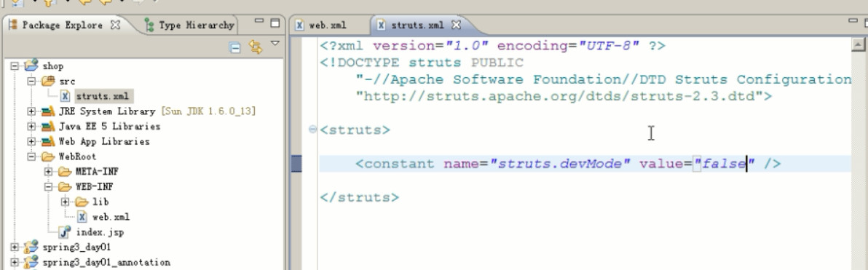Click "struts.devMode" attribute value
The height and width of the screenshot is (270, 868).
point(560,164)
